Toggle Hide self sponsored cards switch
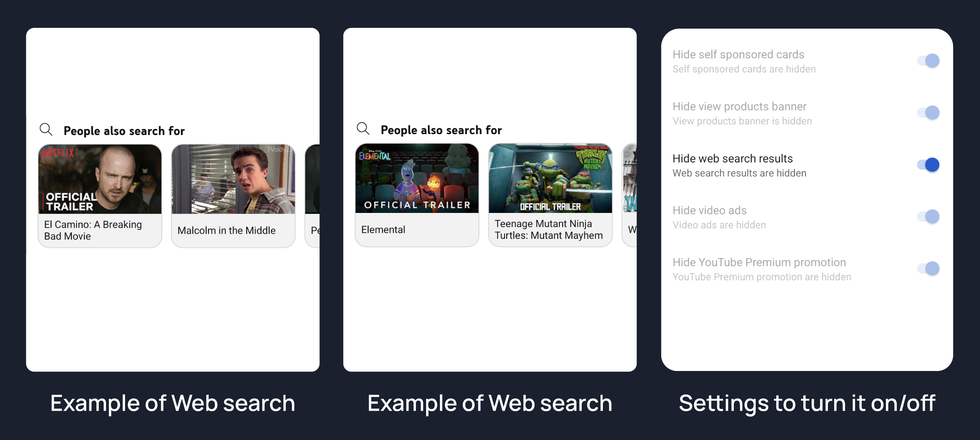 (928, 61)
